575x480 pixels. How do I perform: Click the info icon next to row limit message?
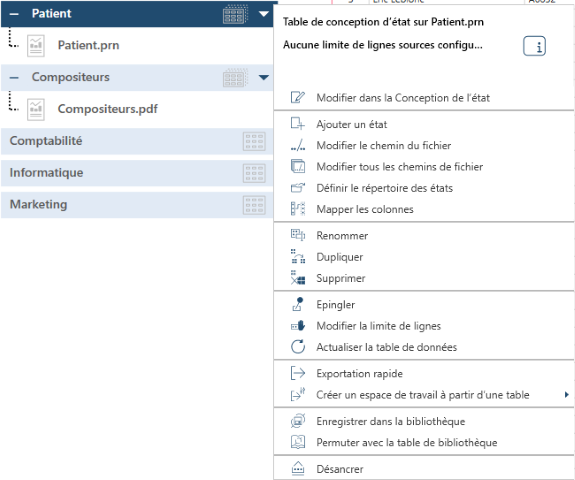[x=534, y=46]
